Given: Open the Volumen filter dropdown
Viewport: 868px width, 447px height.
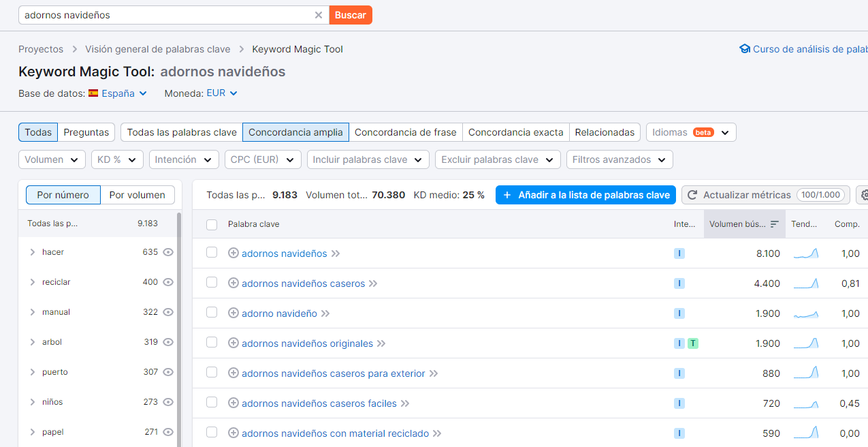Looking at the screenshot, I should tap(52, 159).
